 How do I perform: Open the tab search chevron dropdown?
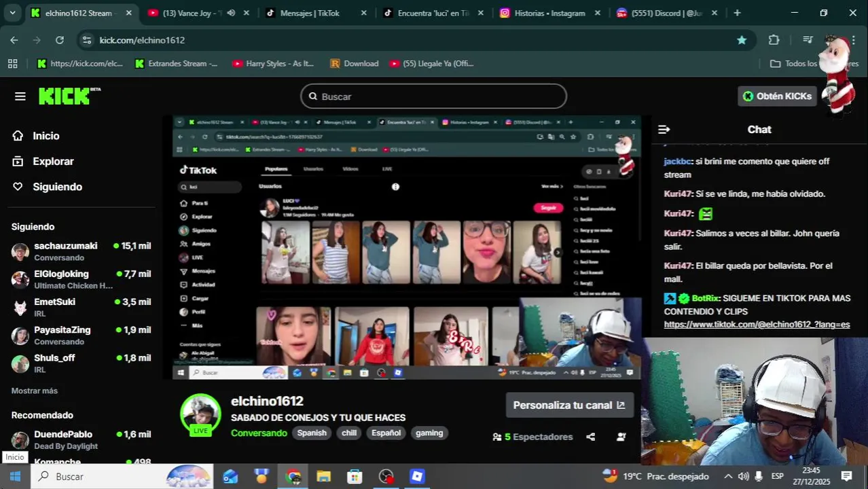click(x=12, y=13)
